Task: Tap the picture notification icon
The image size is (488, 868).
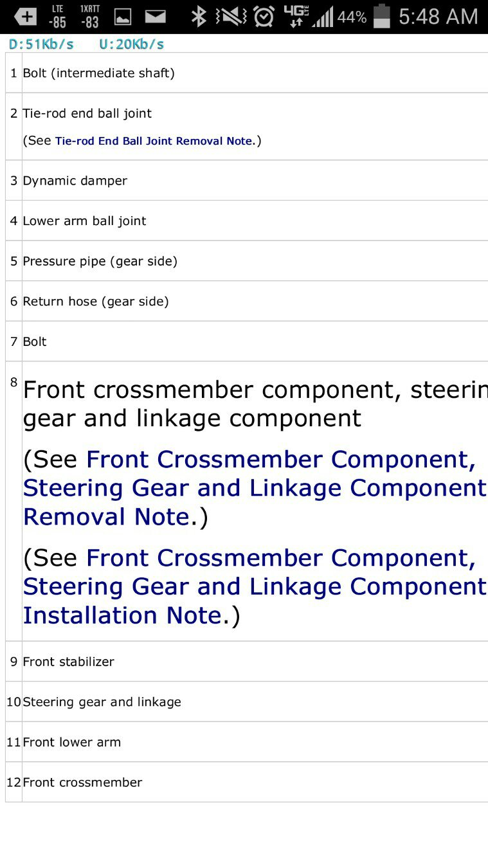Action: 122,17
